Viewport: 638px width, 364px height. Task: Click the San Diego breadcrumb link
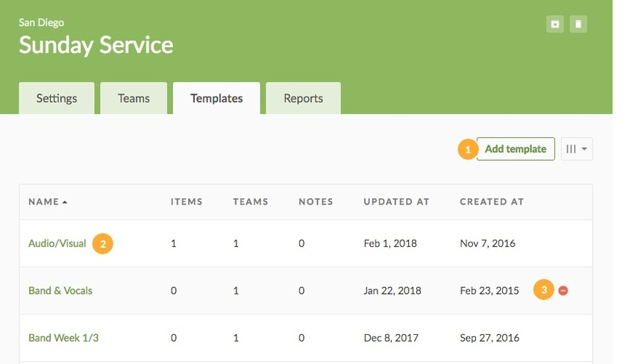click(x=42, y=22)
